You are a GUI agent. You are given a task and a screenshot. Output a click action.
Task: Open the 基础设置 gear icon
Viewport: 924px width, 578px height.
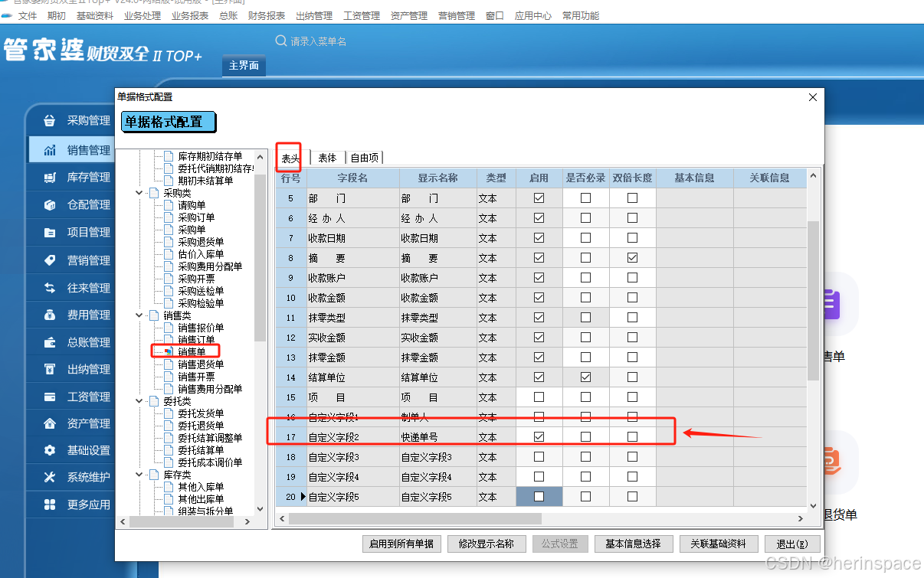coord(50,451)
